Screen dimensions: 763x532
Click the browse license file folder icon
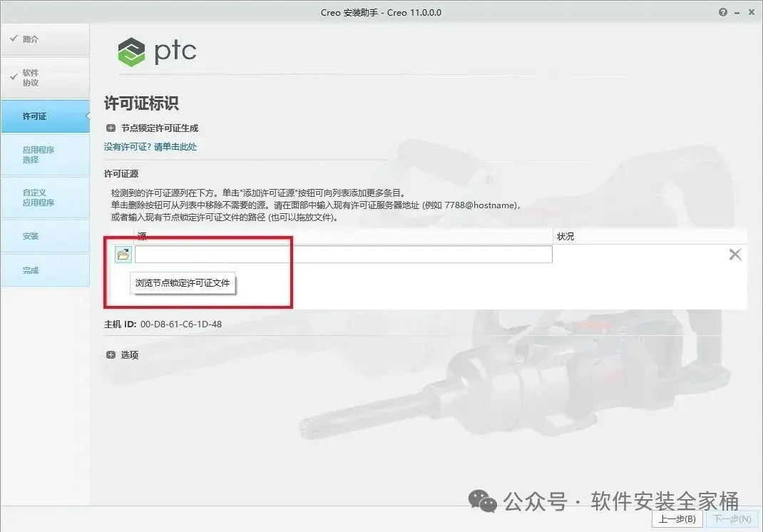pos(123,254)
